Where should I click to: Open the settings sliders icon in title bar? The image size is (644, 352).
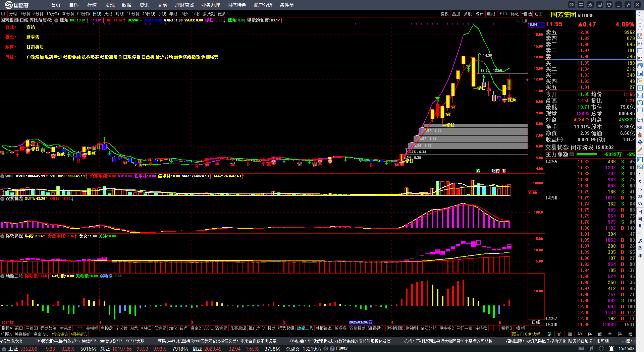[581, 5]
